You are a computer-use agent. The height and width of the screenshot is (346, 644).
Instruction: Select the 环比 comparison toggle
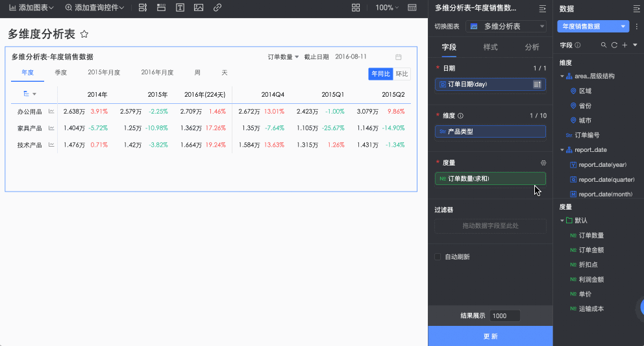click(x=402, y=74)
